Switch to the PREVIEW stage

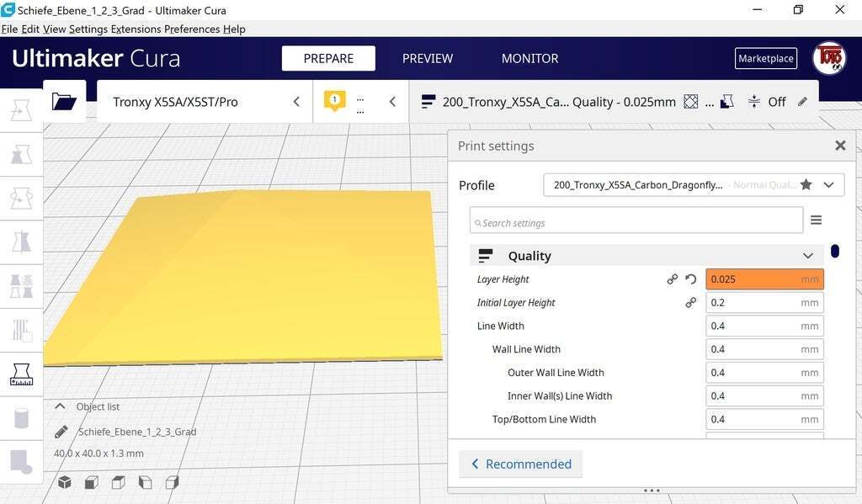click(x=428, y=58)
